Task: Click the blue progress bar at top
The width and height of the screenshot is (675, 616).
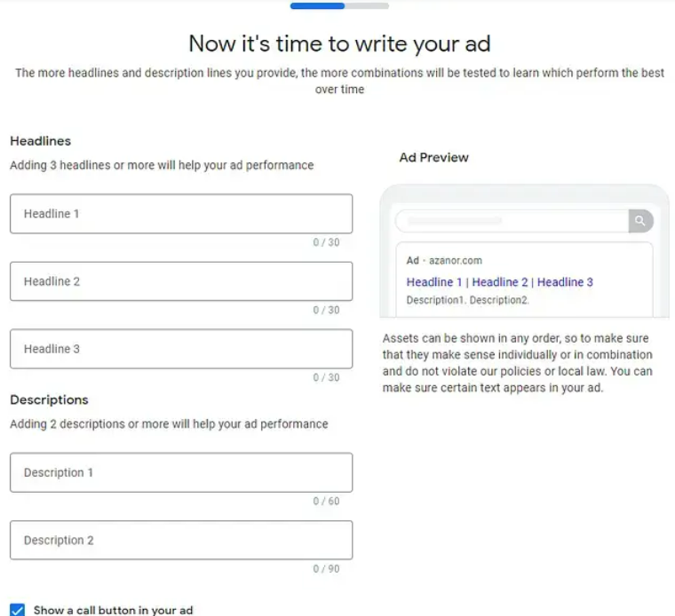Action: [317, 5]
